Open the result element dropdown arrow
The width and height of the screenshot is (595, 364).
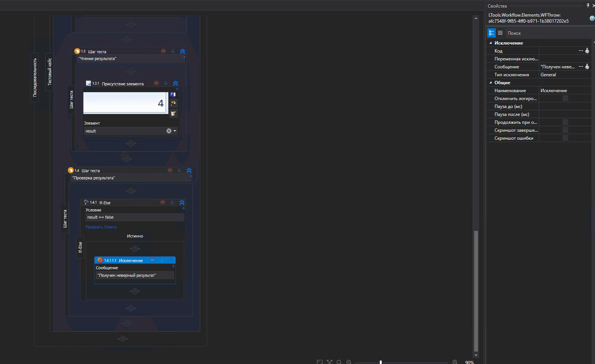(175, 131)
